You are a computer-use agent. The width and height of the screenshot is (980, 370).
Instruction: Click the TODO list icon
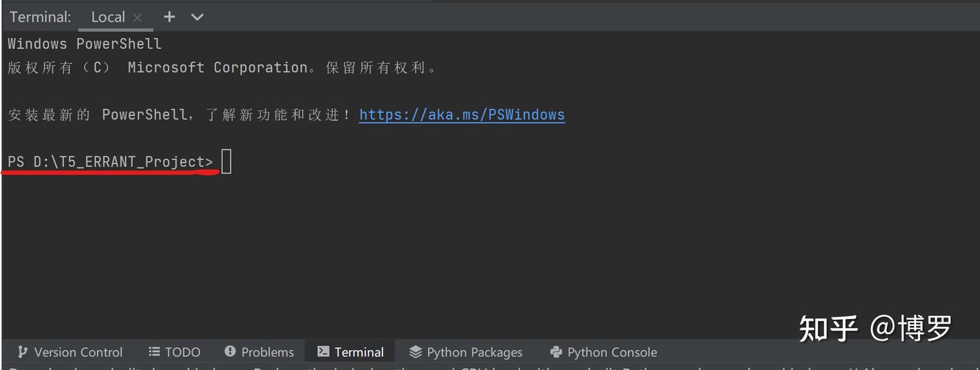154,352
